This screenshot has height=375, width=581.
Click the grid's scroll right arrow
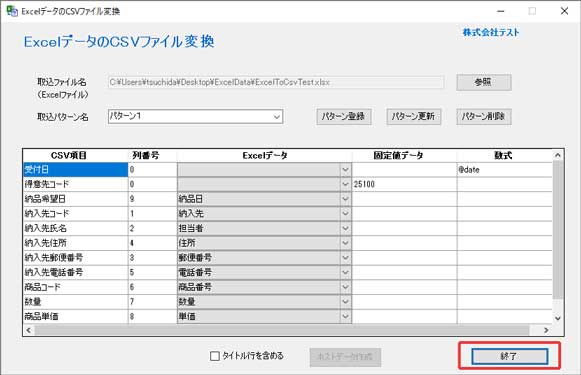[x=546, y=330]
